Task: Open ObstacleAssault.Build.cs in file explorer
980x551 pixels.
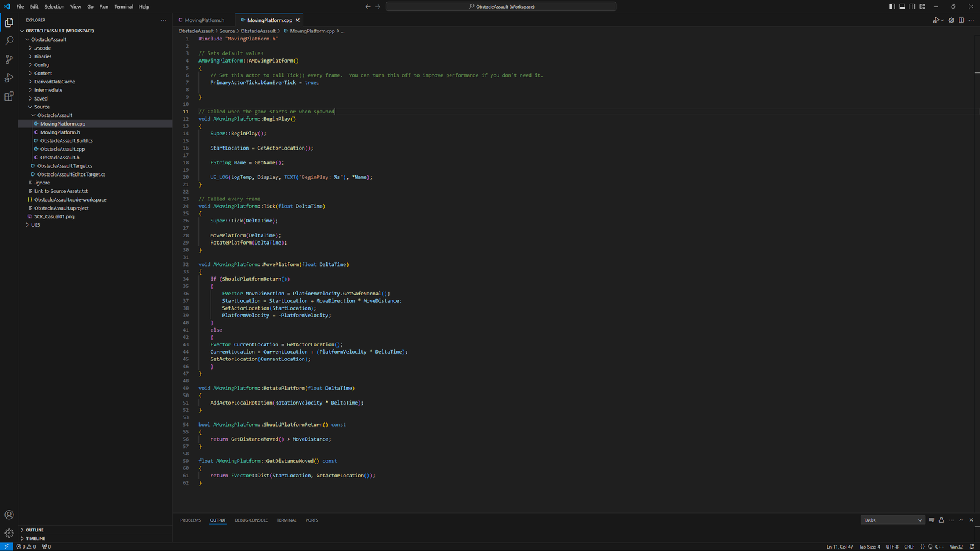Action: coord(66,140)
